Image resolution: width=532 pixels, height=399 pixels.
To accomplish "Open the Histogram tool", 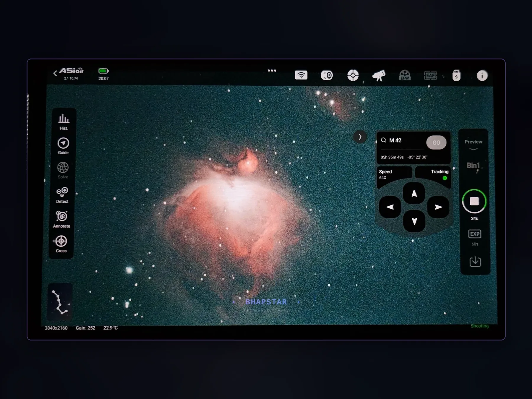I will pyautogui.click(x=64, y=122).
